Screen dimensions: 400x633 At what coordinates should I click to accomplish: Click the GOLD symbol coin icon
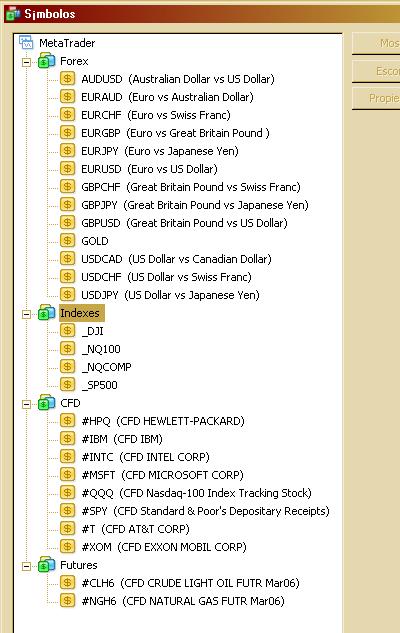[67, 241]
